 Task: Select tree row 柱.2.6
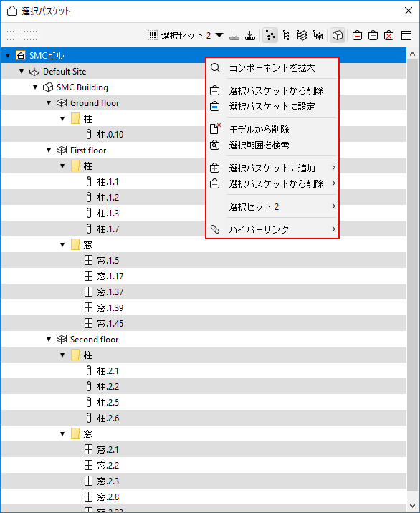[204, 418]
